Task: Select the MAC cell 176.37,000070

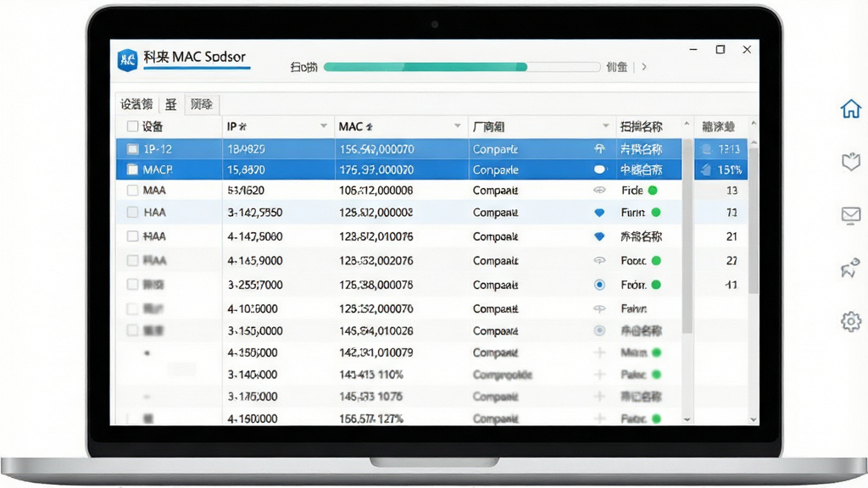Action: (x=376, y=169)
